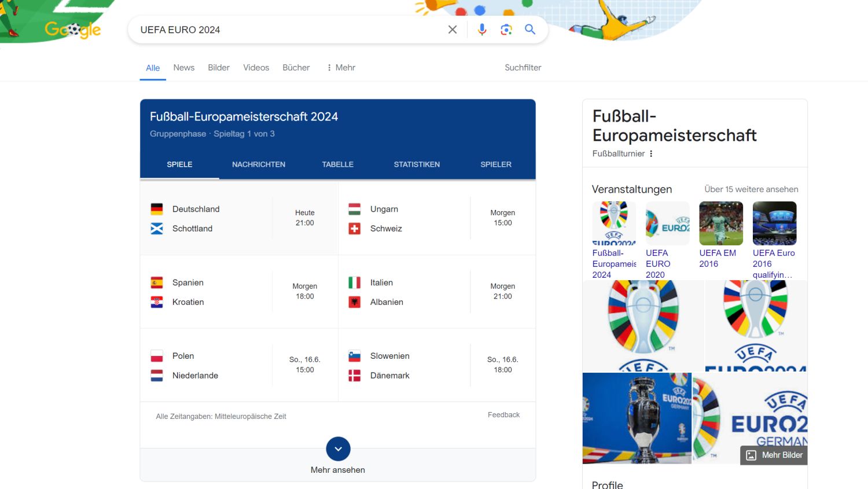Viewport: 868px width, 489px height.
Task: Open the Suchfilter options
Action: click(523, 68)
